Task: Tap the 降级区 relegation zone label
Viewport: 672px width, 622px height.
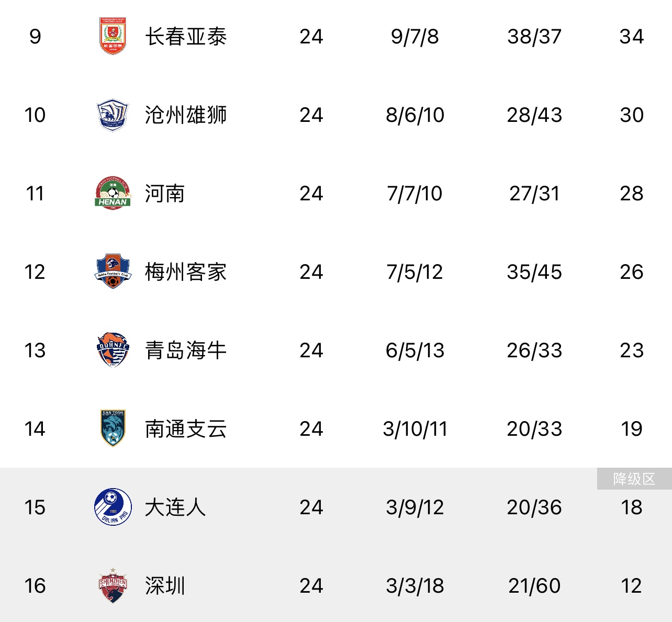Action: pyautogui.click(x=634, y=479)
